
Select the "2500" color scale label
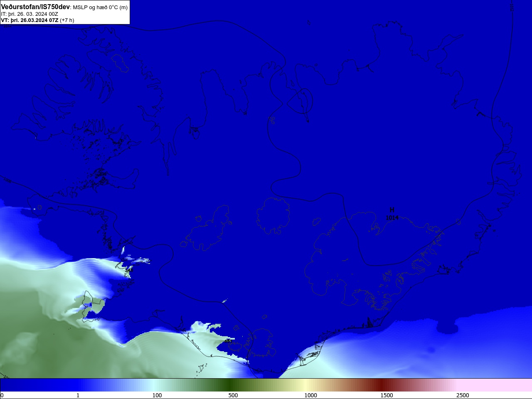click(463, 395)
